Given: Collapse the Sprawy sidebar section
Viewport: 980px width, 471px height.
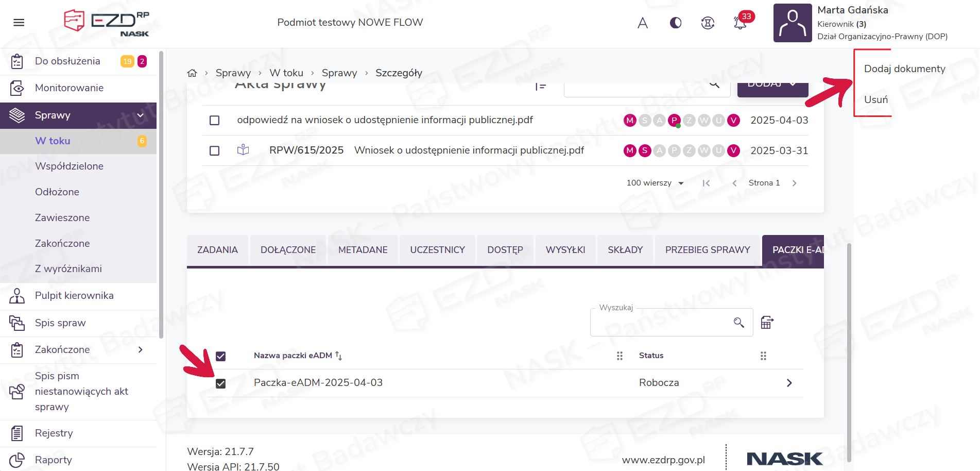Looking at the screenshot, I should pos(140,115).
